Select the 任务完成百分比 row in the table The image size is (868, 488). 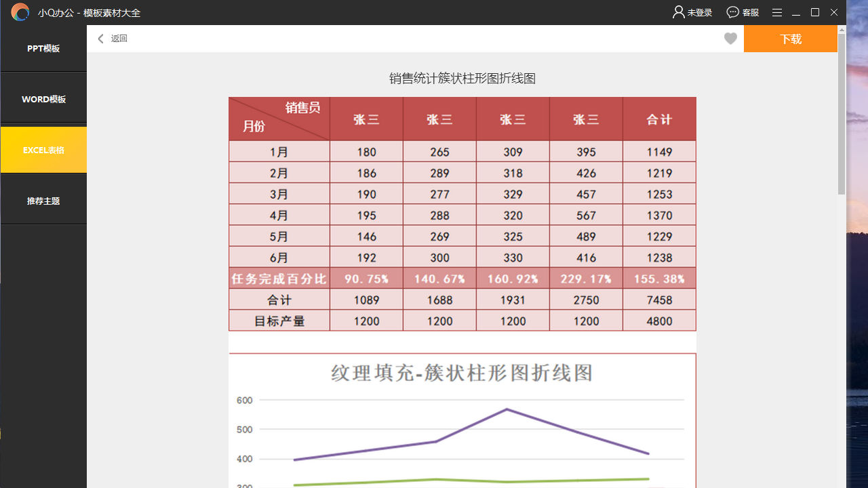pos(279,278)
